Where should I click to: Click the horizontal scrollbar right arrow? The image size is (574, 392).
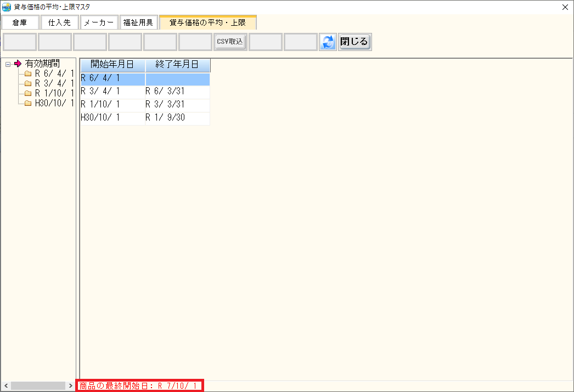click(x=71, y=386)
